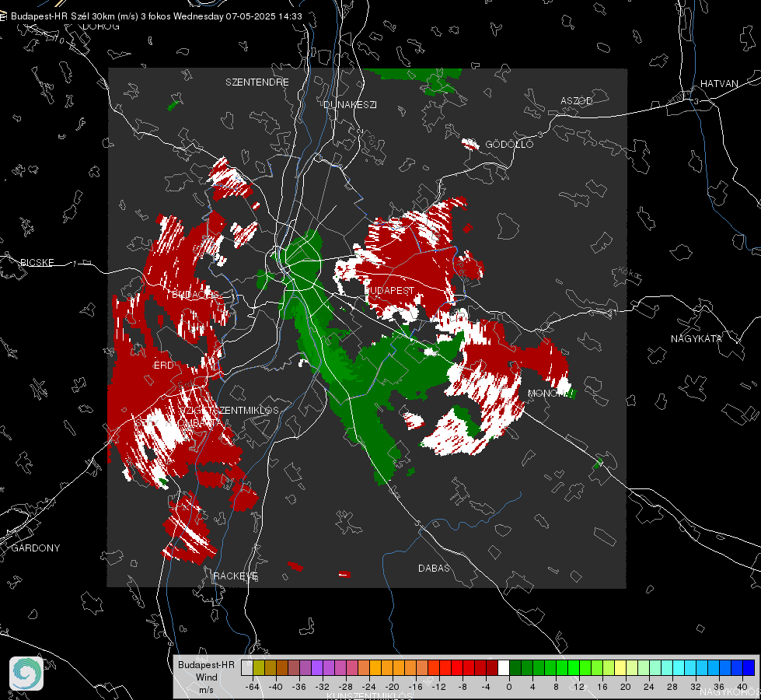The width and height of the screenshot is (761, 700).
Task: Click the BICSKE map label
Action: pyautogui.click(x=37, y=263)
